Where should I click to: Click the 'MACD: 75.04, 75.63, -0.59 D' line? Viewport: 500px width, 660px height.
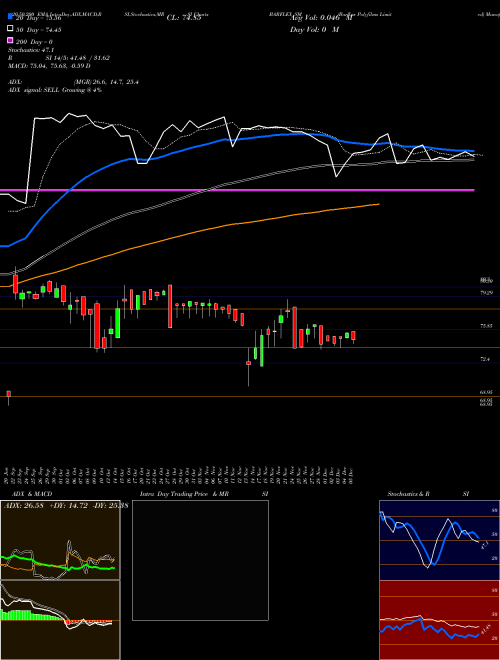[x=49, y=66]
